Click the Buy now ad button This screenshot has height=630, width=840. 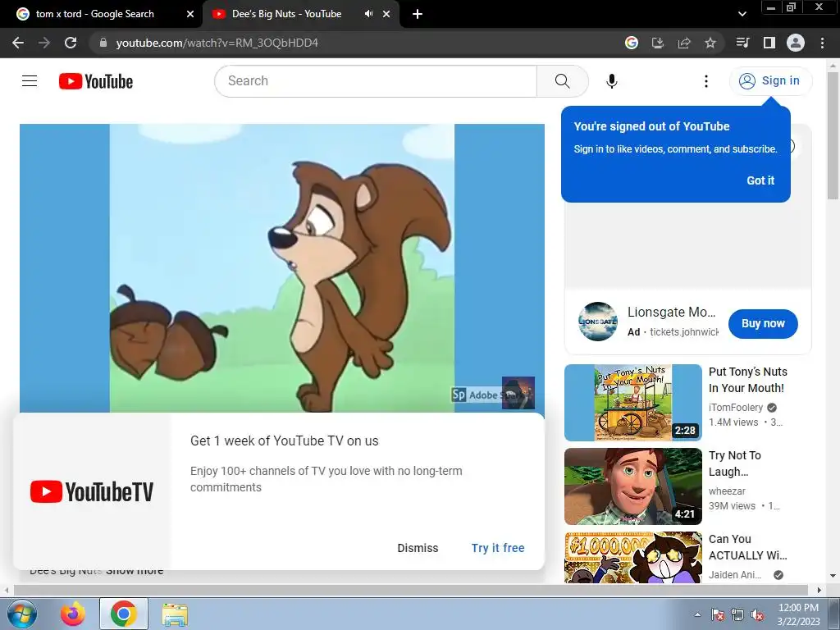pyautogui.click(x=763, y=323)
